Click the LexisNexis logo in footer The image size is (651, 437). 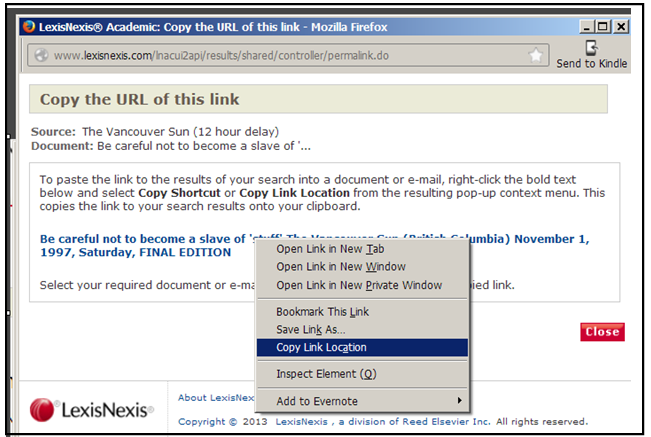point(92,410)
